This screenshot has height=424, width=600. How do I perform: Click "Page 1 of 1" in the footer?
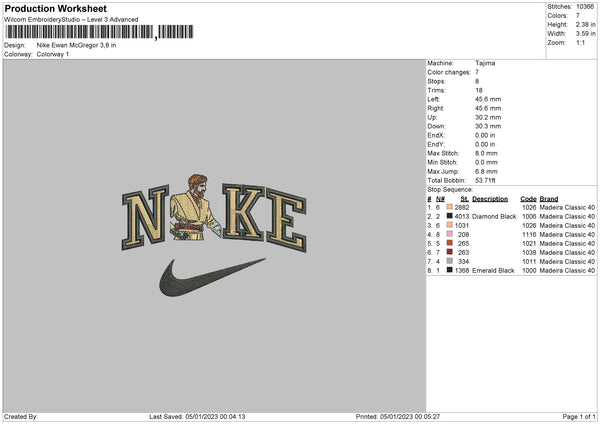pos(579,416)
